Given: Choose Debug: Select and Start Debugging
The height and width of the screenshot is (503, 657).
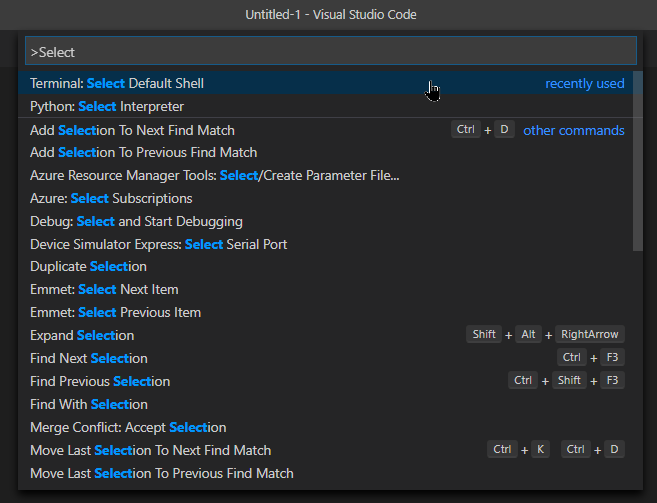Looking at the screenshot, I should pyautogui.click(x=136, y=221).
